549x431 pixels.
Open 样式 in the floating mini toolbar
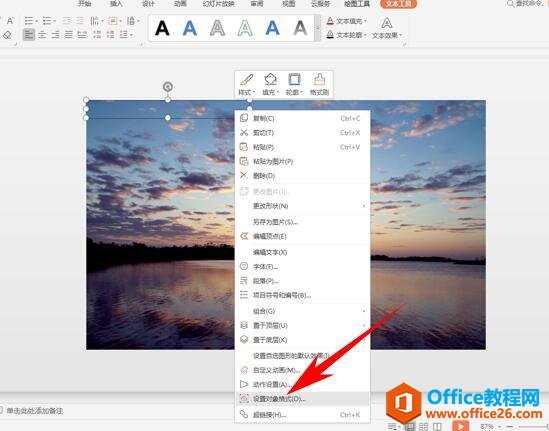pyautogui.click(x=246, y=84)
